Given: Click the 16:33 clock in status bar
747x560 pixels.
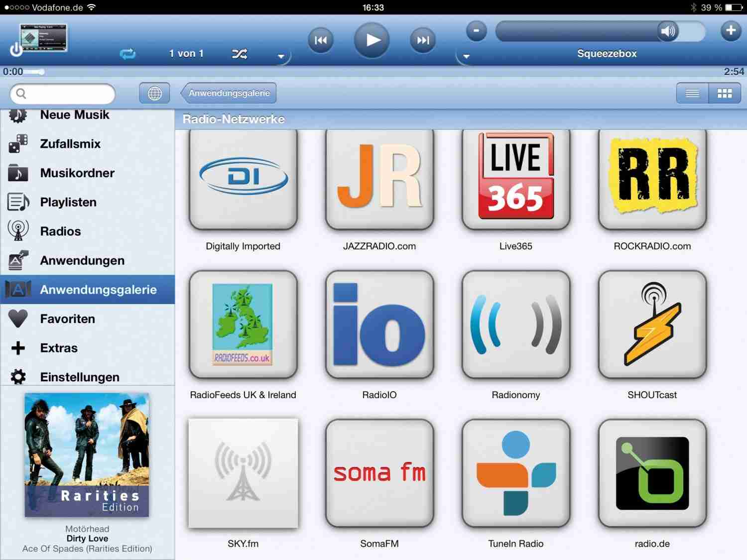Looking at the screenshot, I should (373, 7).
